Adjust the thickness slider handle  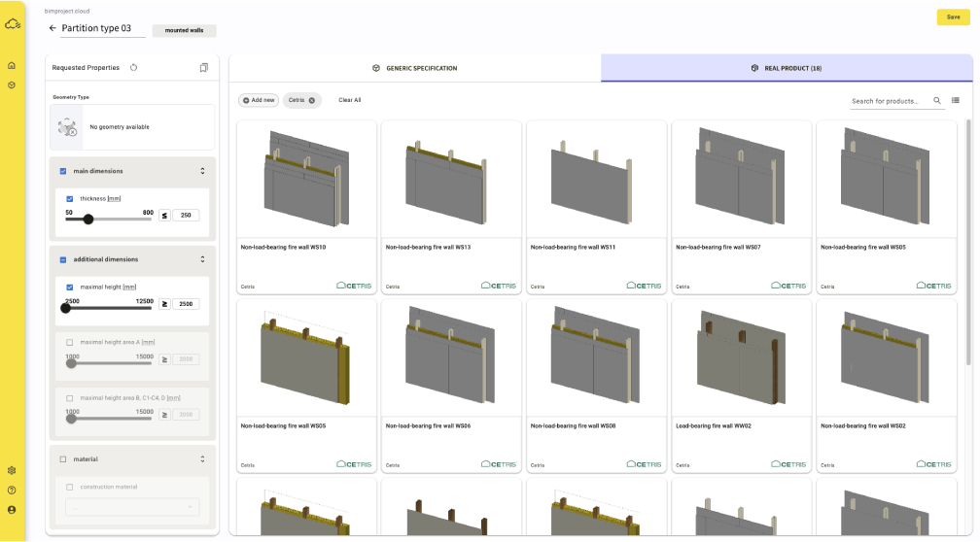click(x=88, y=220)
